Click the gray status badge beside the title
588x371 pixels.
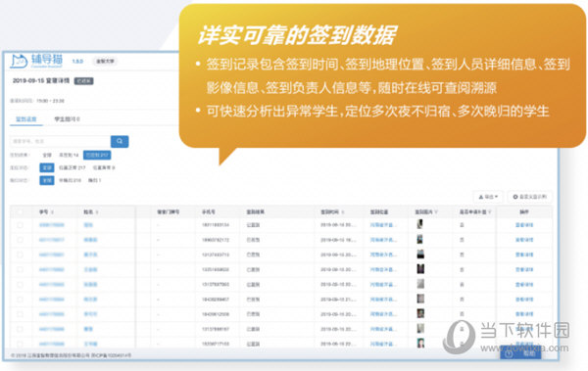coord(83,81)
